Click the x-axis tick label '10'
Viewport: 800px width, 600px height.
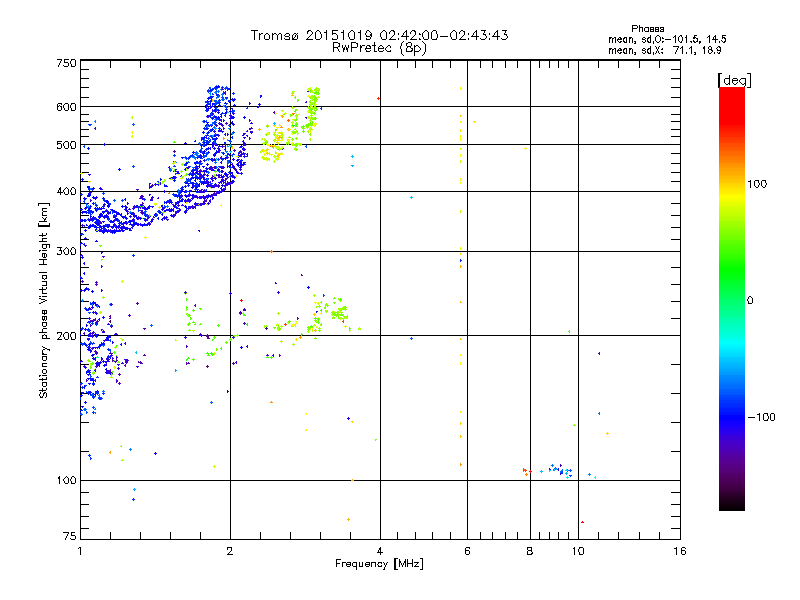click(578, 551)
